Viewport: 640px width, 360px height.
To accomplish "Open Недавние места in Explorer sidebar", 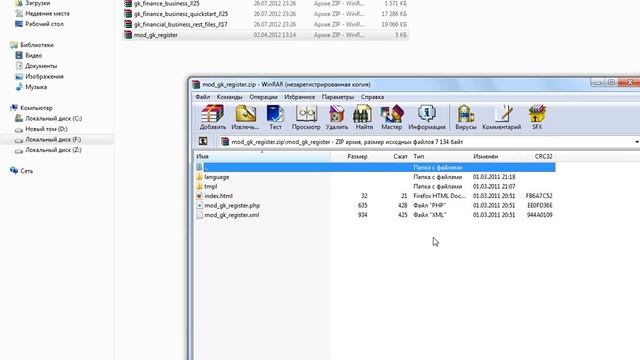I will pyautogui.click(x=47, y=13).
